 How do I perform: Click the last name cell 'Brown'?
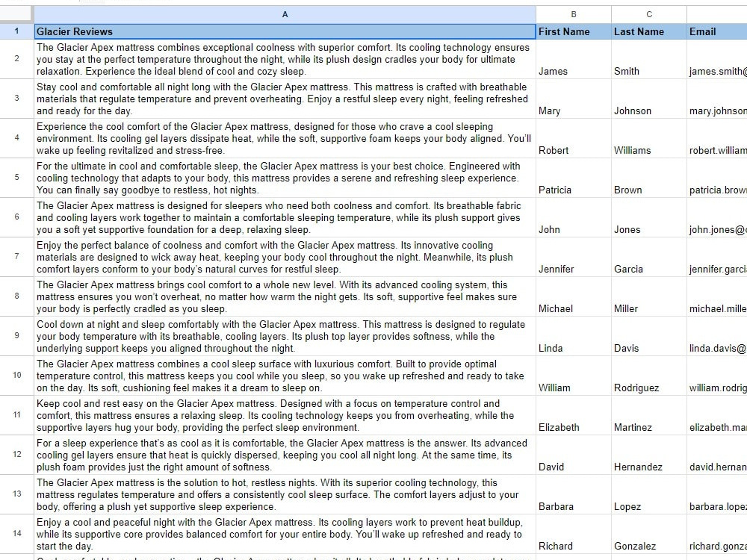(649, 178)
